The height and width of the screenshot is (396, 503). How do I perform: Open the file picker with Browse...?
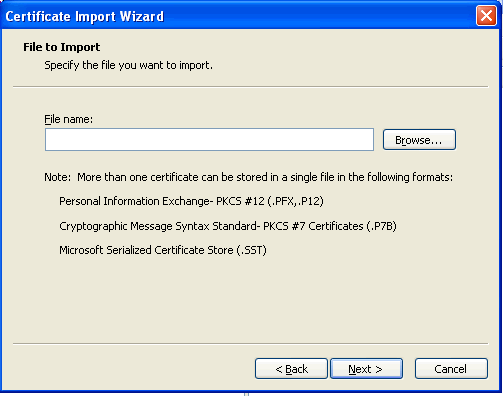[x=419, y=140]
